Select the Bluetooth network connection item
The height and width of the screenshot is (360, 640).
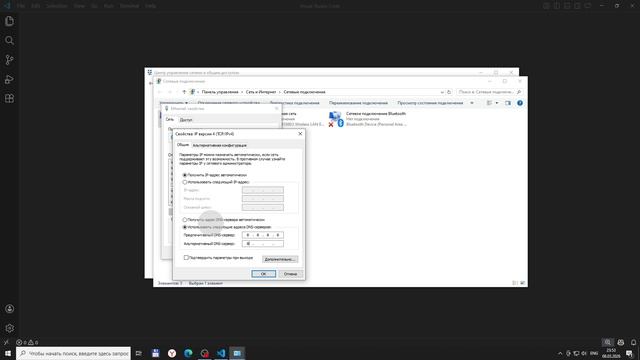tap(368, 119)
